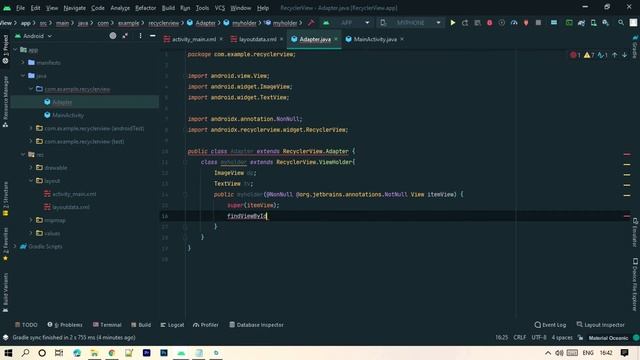
Task: Go to next highlighted error arrow
Action: [x=624, y=55]
